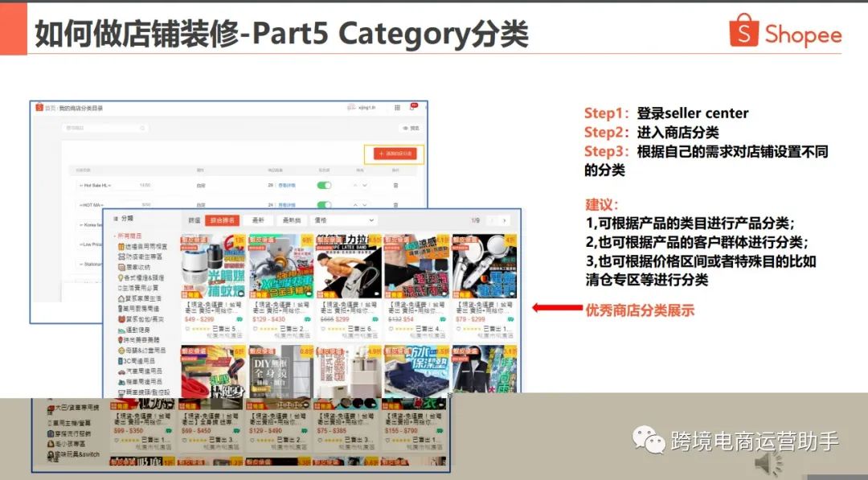Screen dimensions: 868x480
Task: Switch to the 最新 sorting tab
Action: click(x=259, y=220)
